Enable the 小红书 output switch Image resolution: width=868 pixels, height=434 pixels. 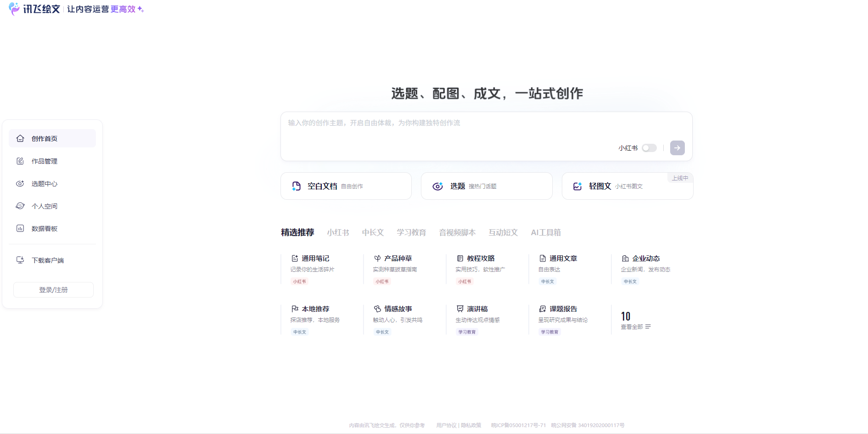[649, 147]
